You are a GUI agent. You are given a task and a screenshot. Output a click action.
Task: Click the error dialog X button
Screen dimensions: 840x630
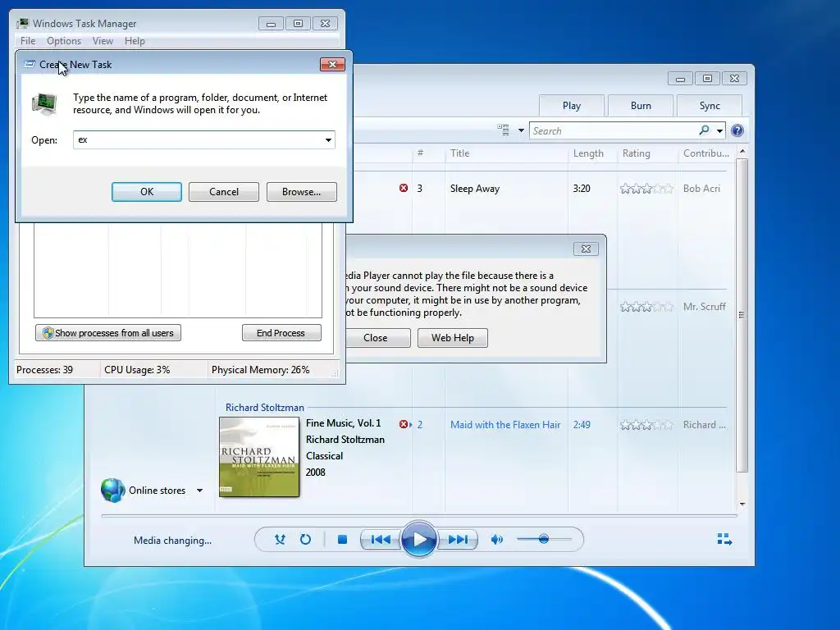[586, 249]
